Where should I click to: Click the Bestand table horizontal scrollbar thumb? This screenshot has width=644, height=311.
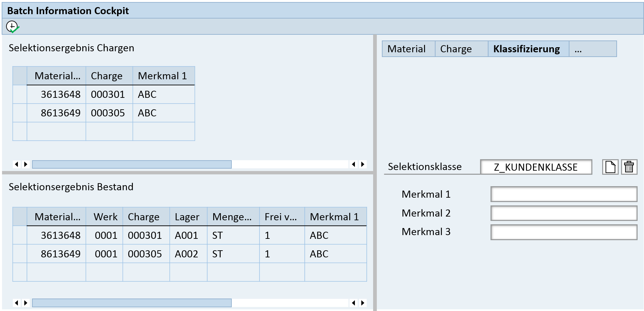click(x=132, y=303)
